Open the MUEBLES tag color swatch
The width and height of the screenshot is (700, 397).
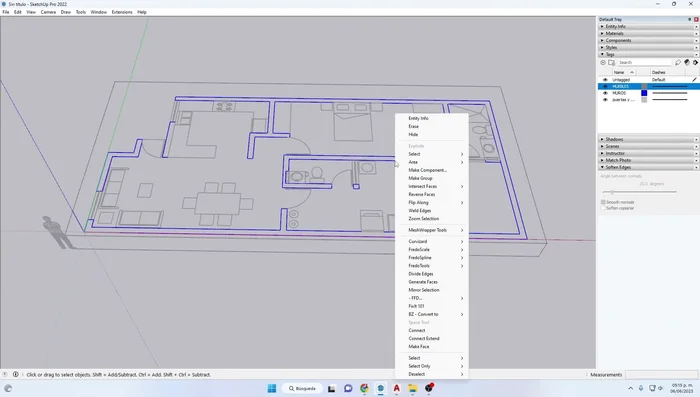[x=644, y=86]
